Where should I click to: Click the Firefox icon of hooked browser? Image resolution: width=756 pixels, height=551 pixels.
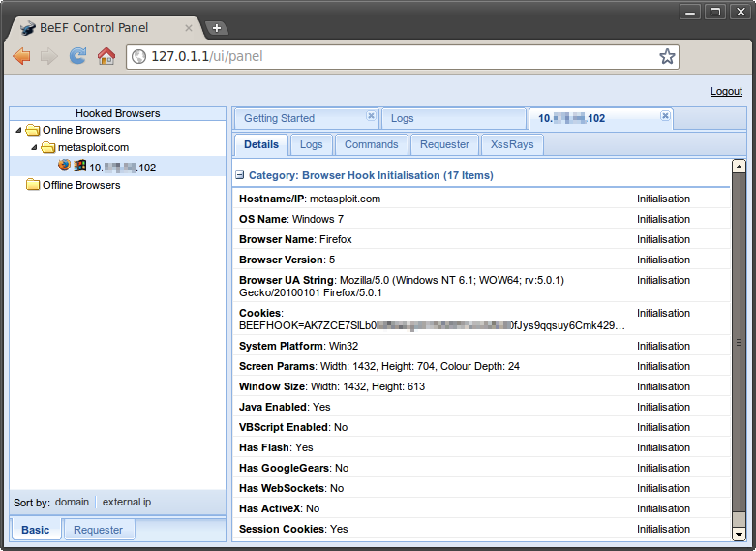pos(64,165)
